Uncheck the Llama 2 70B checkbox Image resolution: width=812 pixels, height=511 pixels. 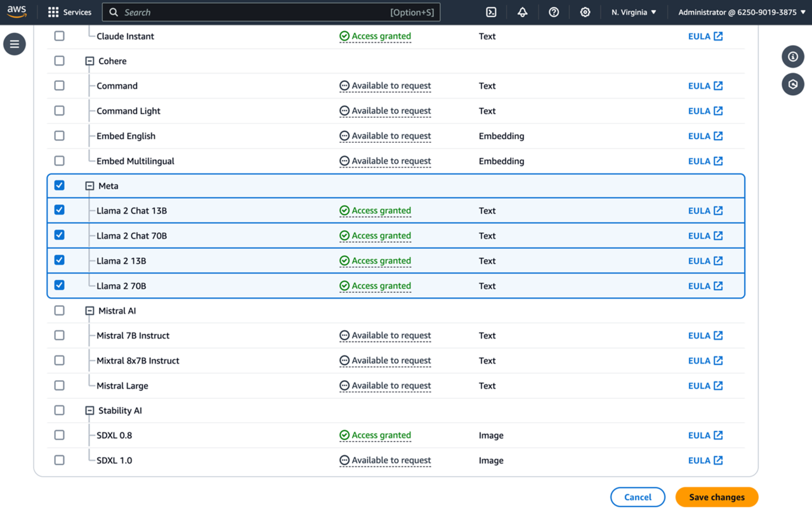point(60,285)
